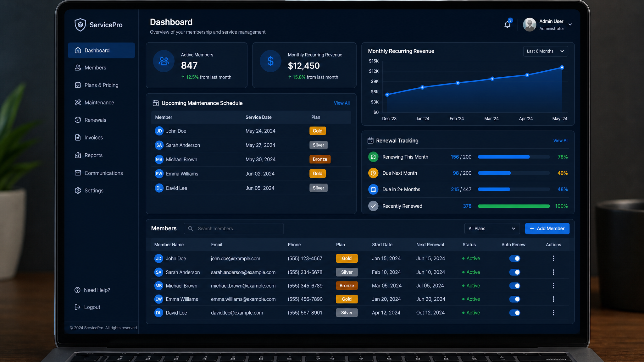
Task: Click the ServicePro shield logo
Action: (80, 25)
